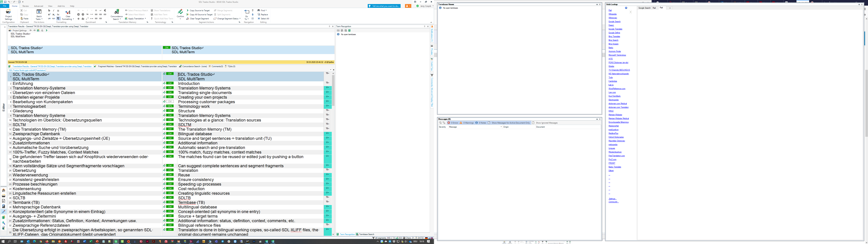Image resolution: width=868 pixels, height=244 pixels.
Task: Click the Save icon in quick access toolbar
Action: 5,2
